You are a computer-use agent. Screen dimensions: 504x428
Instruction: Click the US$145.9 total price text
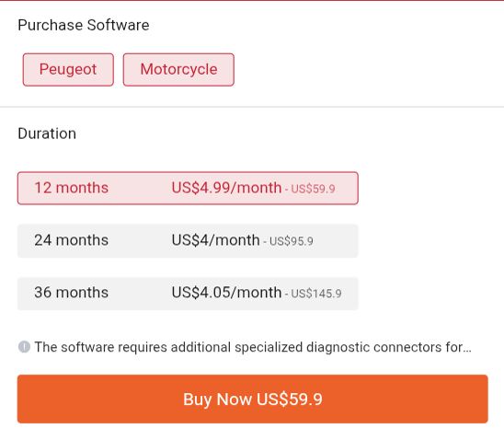coord(316,294)
